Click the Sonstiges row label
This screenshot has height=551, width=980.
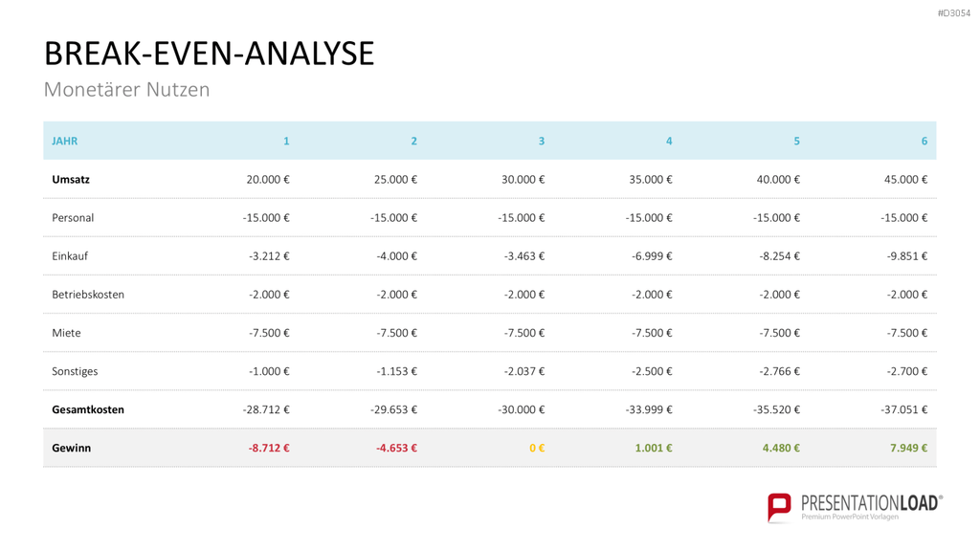point(75,372)
